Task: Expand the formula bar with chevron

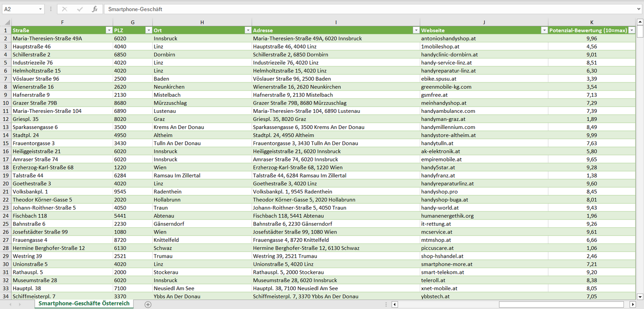Action: (640, 9)
